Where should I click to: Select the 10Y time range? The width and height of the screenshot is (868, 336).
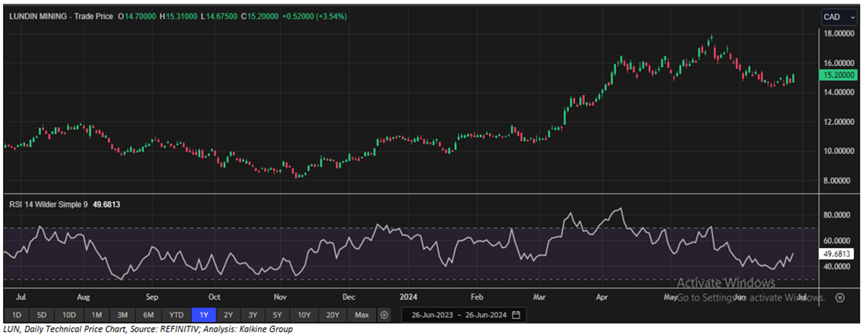click(x=304, y=315)
